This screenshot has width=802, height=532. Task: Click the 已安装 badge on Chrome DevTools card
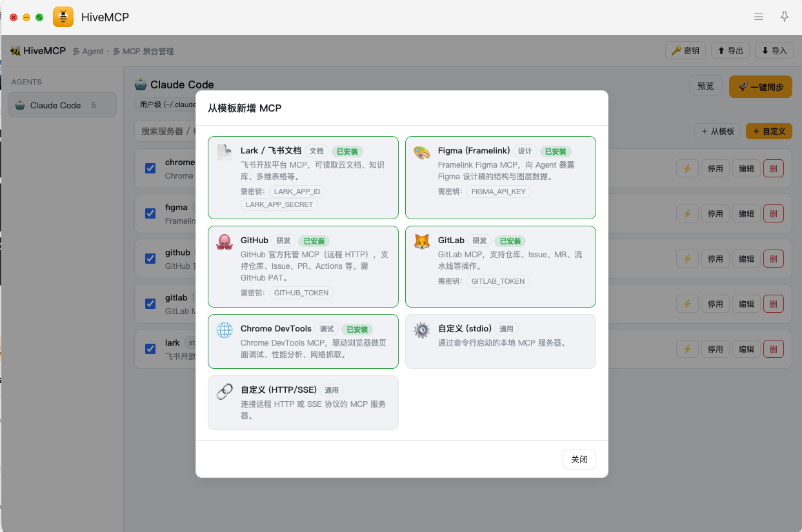tap(357, 330)
